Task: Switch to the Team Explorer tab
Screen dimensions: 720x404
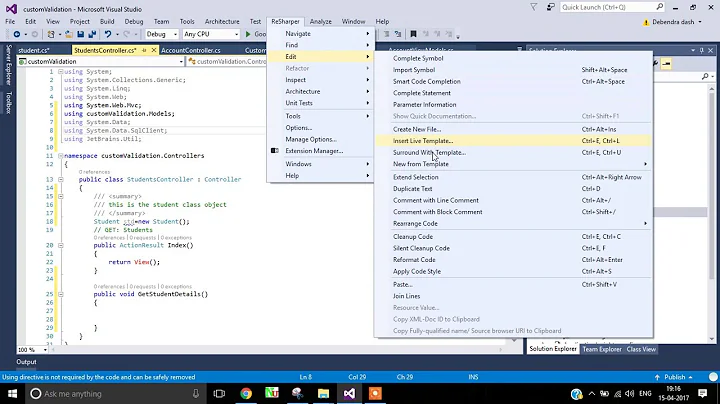Action: point(603,349)
